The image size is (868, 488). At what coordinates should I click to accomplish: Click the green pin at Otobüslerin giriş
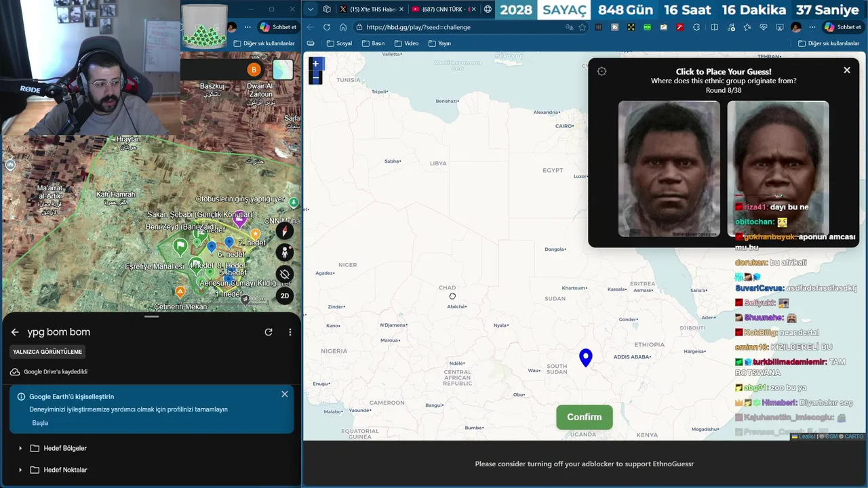[294, 202]
